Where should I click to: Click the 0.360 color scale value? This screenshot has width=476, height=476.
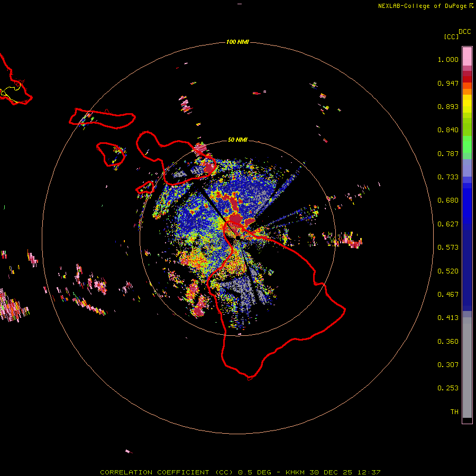(x=448, y=342)
